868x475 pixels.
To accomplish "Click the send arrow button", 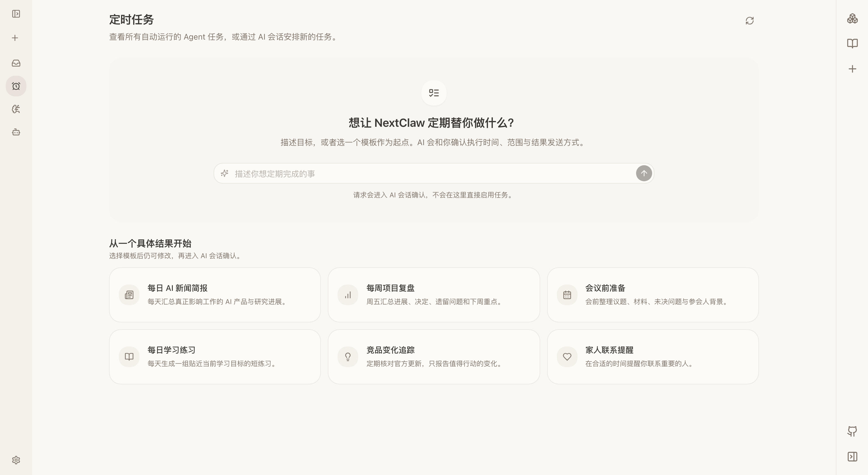I will point(644,173).
